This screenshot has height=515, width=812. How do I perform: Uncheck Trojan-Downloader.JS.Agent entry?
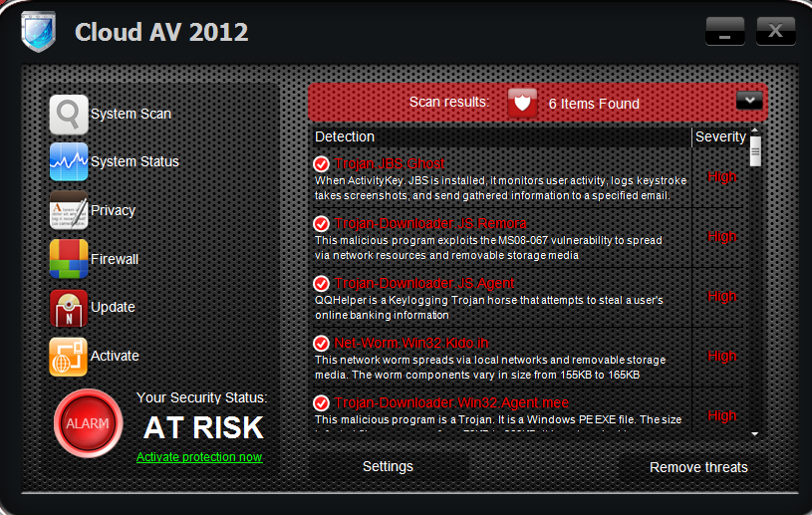(321, 284)
